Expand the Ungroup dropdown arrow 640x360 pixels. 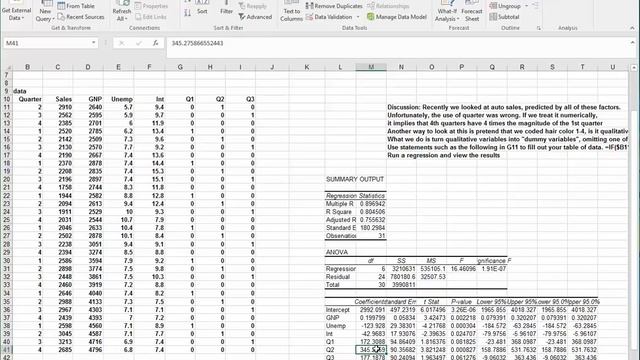click(526, 6)
